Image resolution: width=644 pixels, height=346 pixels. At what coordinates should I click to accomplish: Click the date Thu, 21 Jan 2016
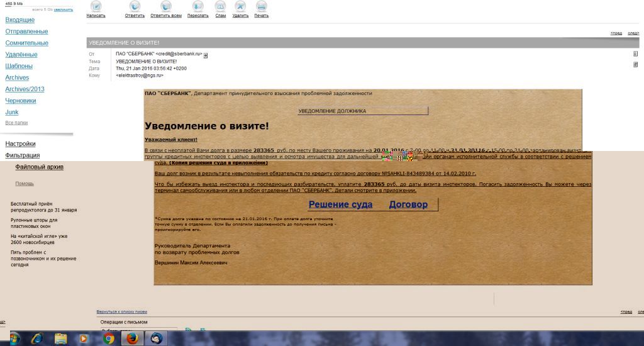coord(151,69)
